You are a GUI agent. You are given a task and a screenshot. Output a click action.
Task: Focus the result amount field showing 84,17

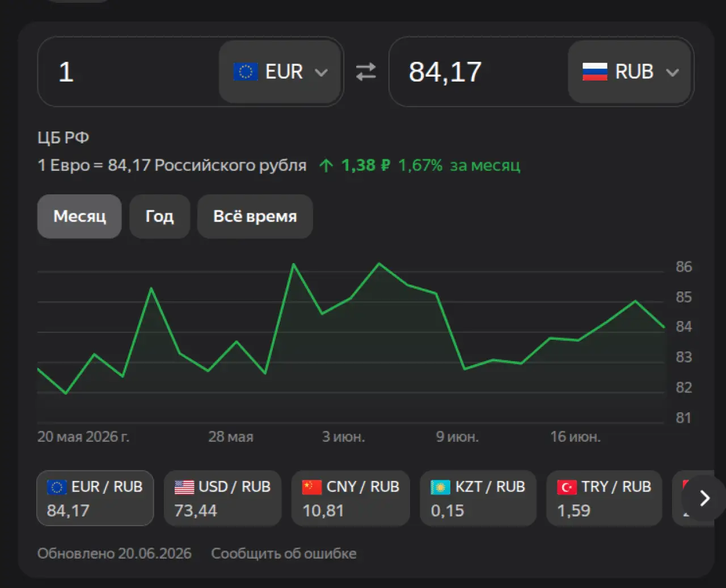pos(479,72)
